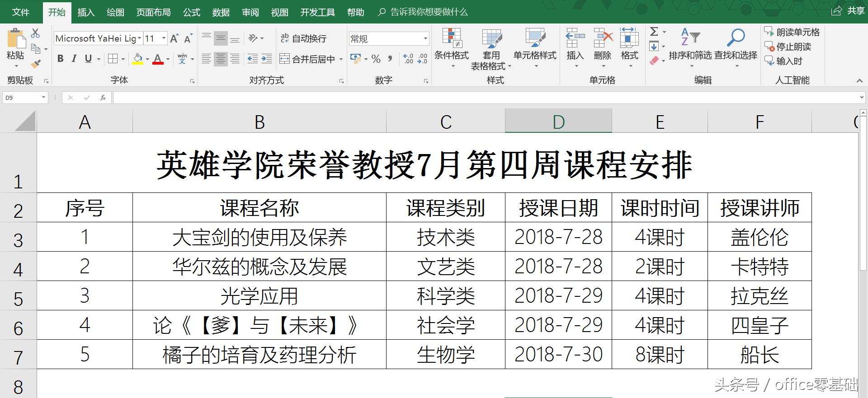The height and width of the screenshot is (398, 868).
Task: Click 输入时 speak on enter
Action: click(783, 61)
